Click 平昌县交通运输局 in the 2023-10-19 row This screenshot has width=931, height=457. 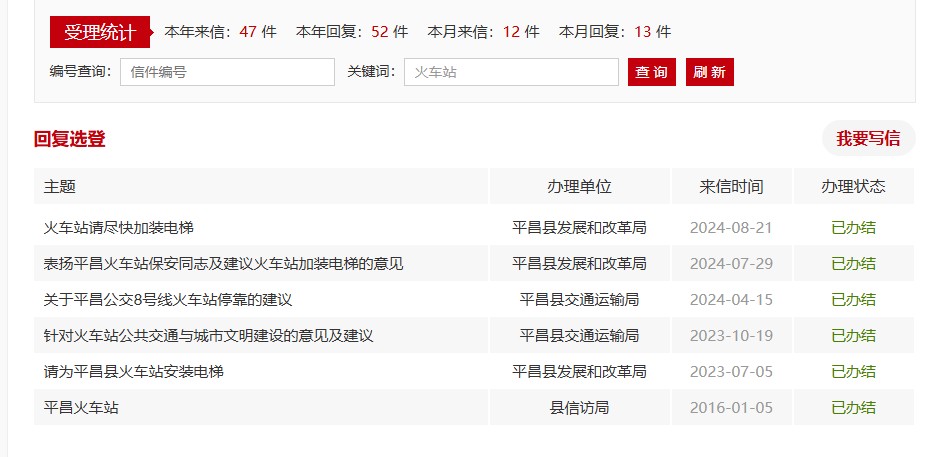pyautogui.click(x=580, y=336)
